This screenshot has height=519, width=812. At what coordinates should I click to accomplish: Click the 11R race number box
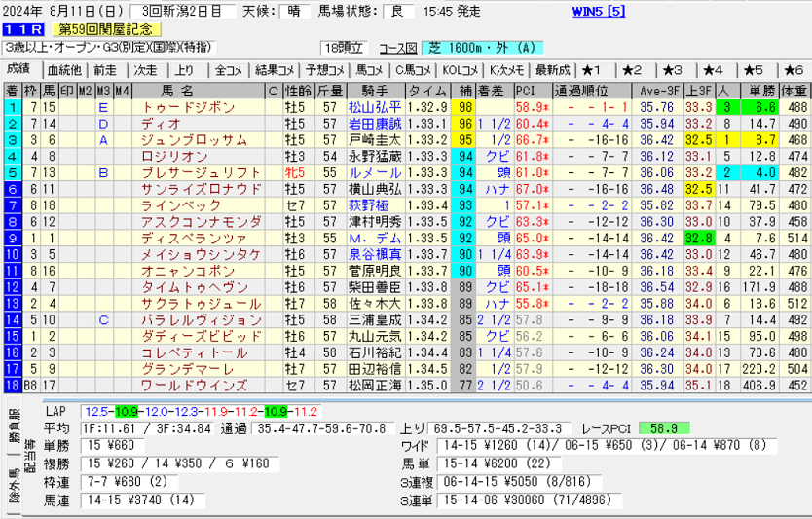click(22, 30)
